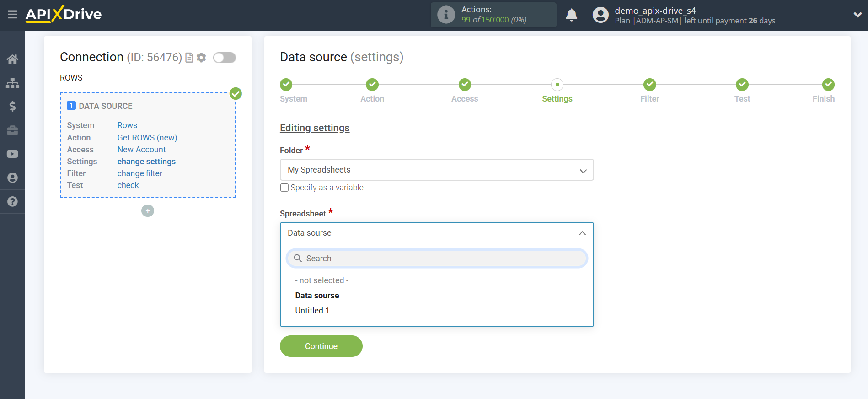The width and height of the screenshot is (868, 399).
Task: Click the dollar billing icon
Action: point(12,107)
